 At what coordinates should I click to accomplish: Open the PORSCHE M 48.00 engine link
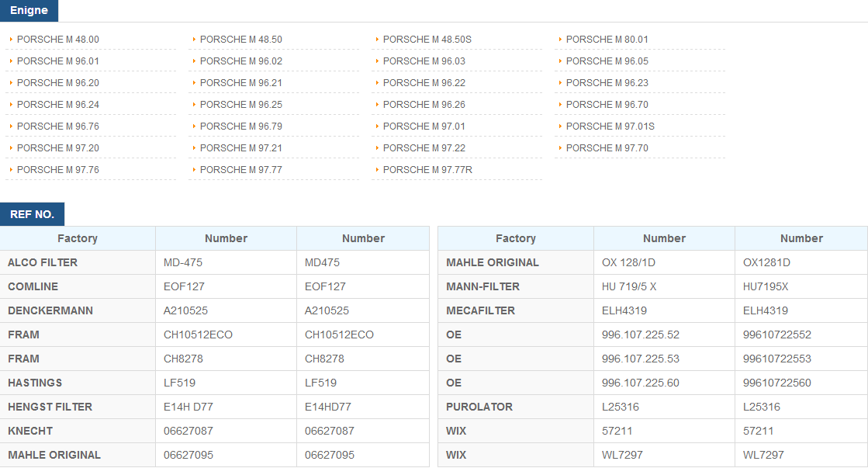point(58,40)
